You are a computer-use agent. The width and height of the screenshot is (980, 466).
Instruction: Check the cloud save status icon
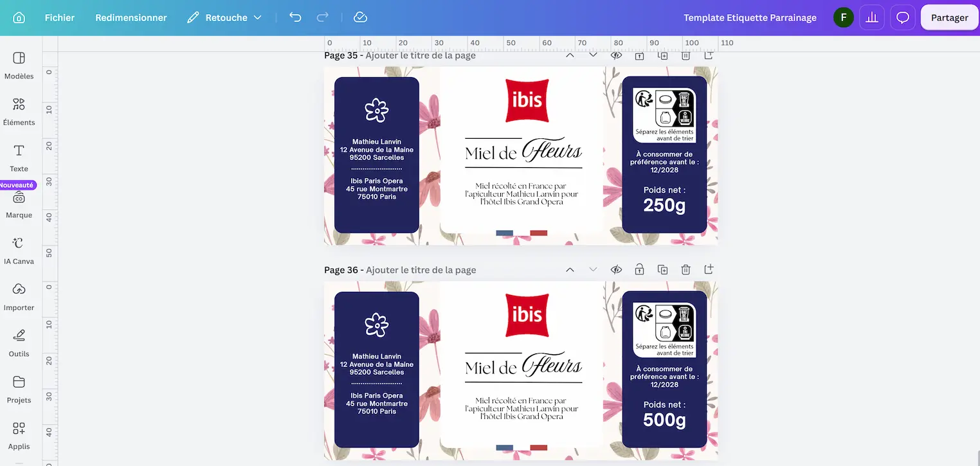[x=361, y=17]
